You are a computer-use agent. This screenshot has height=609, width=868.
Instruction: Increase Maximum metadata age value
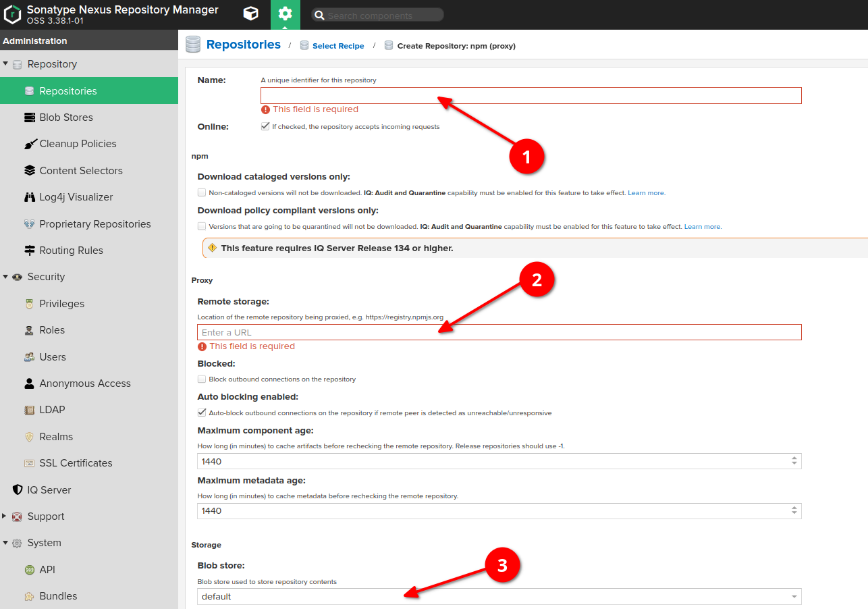pyautogui.click(x=794, y=508)
